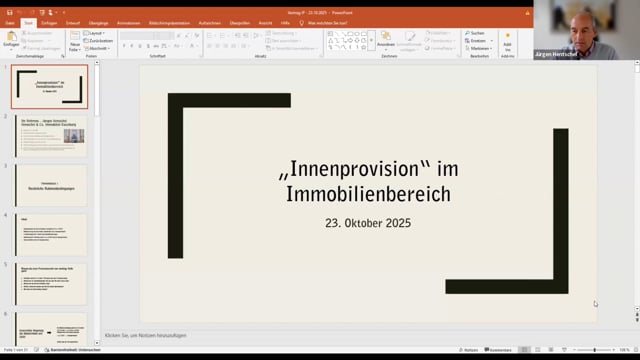The width and height of the screenshot is (640, 360).
Task: Select the line shape in shapes gallery
Action: pyautogui.click(x=337, y=34)
